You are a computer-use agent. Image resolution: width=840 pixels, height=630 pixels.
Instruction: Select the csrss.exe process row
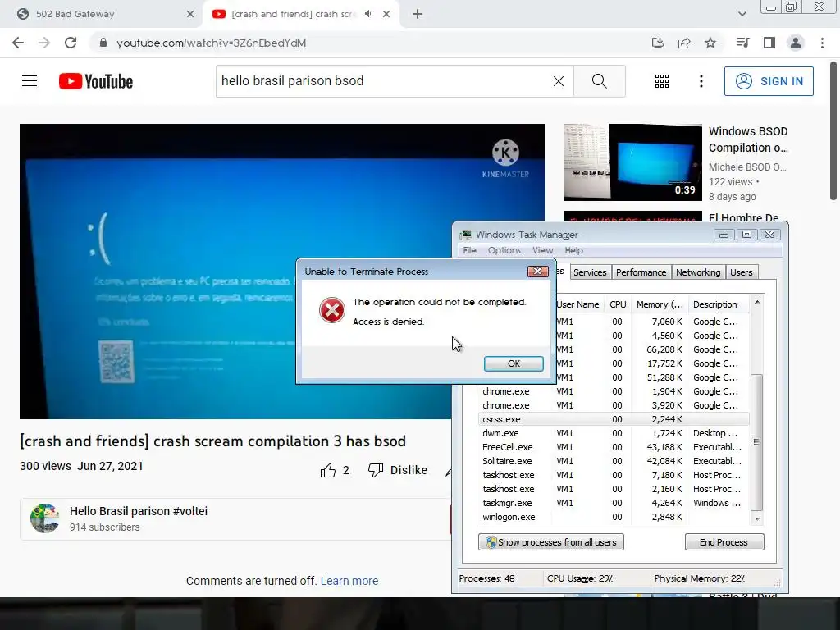[613, 419]
